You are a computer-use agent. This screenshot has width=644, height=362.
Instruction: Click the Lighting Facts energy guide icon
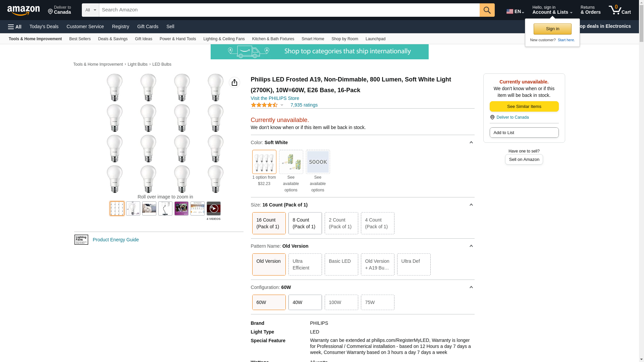pos(81,240)
